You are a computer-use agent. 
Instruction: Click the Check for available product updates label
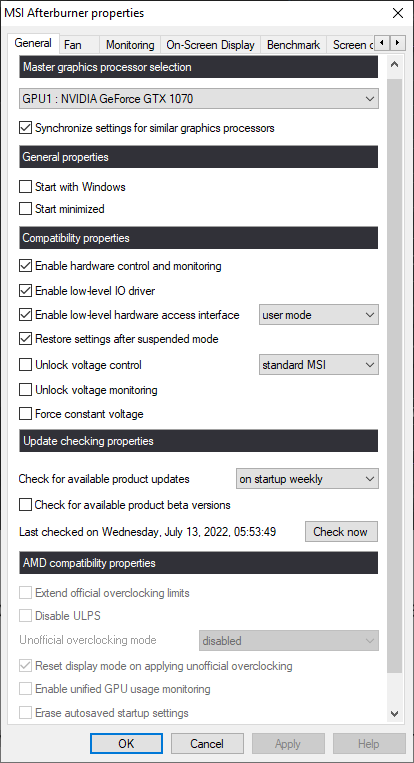click(x=104, y=479)
